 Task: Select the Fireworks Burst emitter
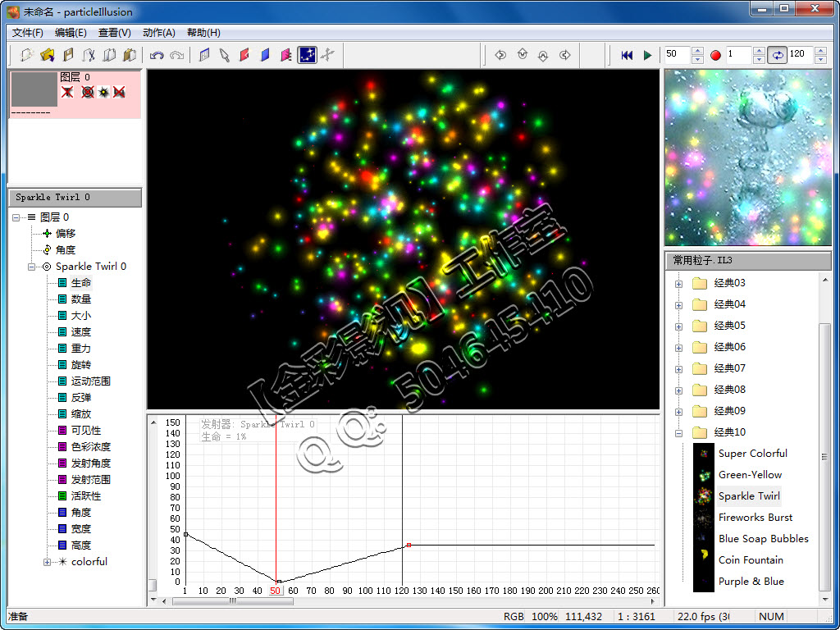(755, 518)
